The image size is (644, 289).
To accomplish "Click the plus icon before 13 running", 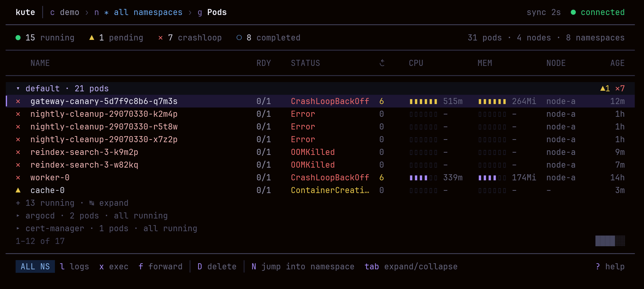I will coord(18,203).
